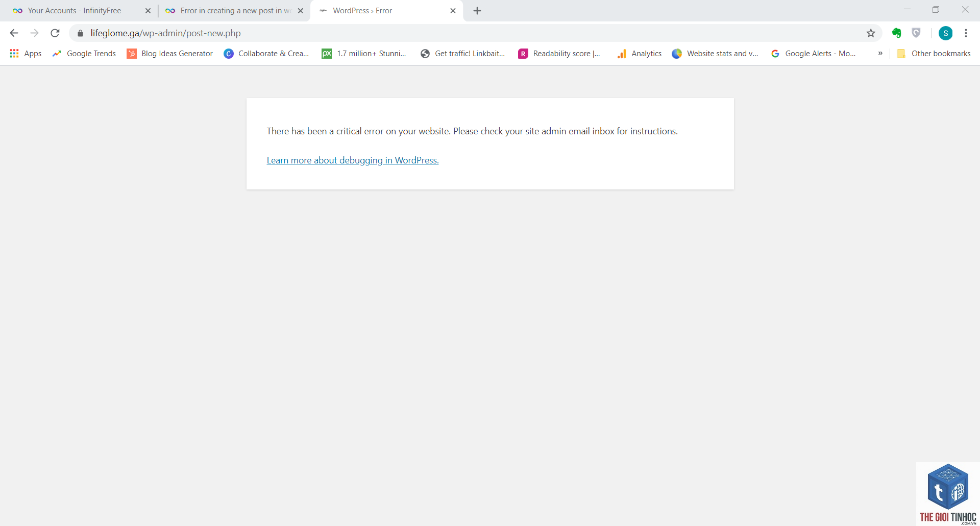Viewport: 980px width, 526px height.
Task: Go back to the previous page
Action: coord(14,33)
